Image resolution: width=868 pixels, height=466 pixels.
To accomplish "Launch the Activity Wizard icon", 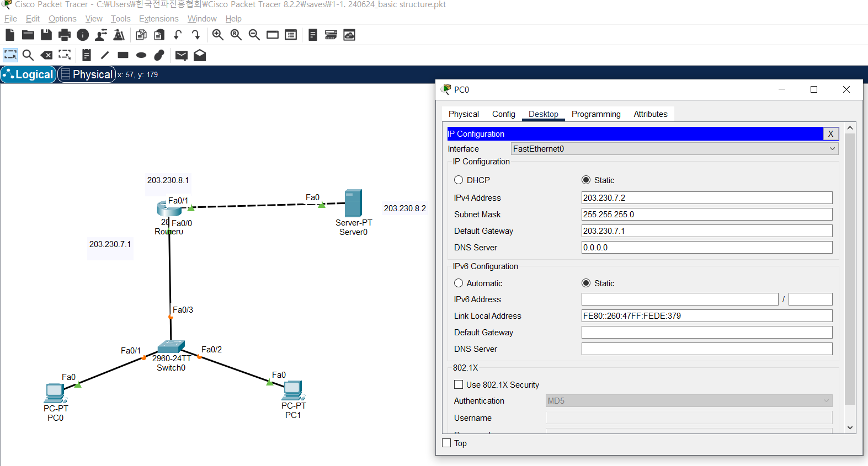I will coord(119,35).
